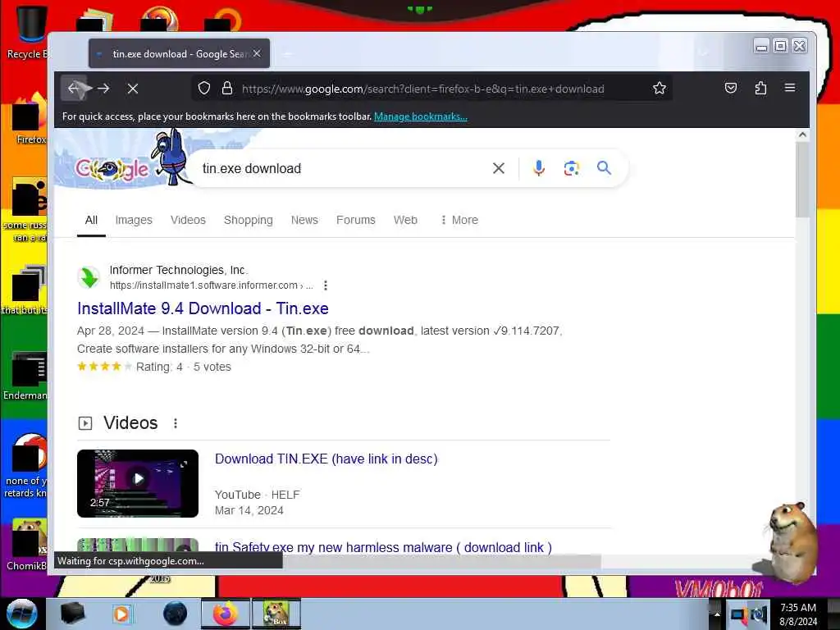
Task: Open the black box taskbar icon
Action: click(x=72, y=614)
